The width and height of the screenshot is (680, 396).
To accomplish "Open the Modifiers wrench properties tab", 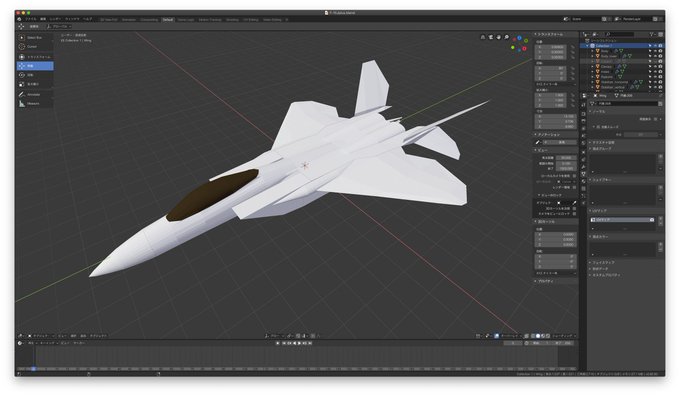I will click(584, 167).
